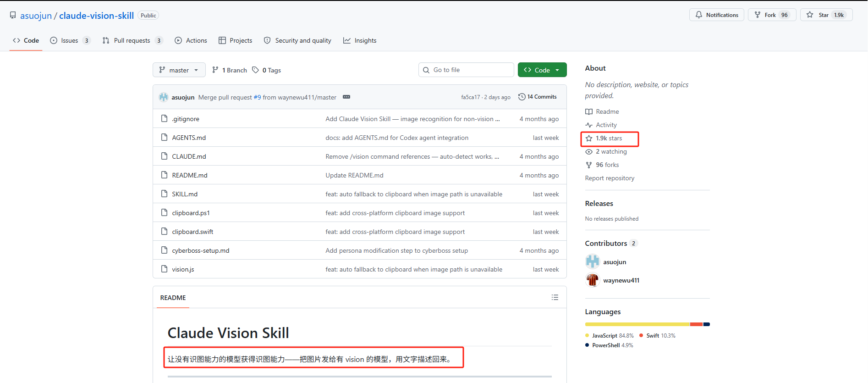Click the dark blue PowerShell language bar segment
The width and height of the screenshot is (868, 383).
click(707, 324)
